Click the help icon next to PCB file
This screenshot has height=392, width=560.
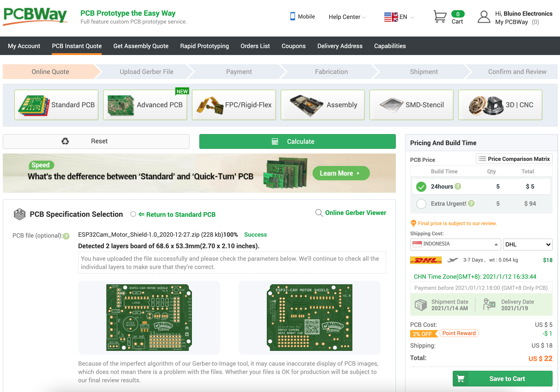(66, 236)
